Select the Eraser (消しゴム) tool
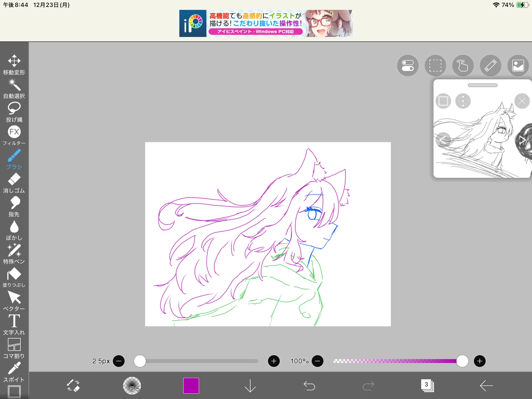The image size is (532, 399). click(14, 183)
